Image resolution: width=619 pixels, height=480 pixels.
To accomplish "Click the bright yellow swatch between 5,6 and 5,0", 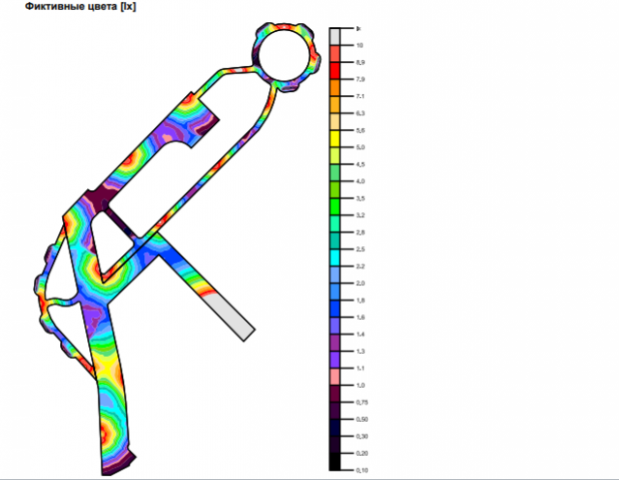I will coord(334,139).
